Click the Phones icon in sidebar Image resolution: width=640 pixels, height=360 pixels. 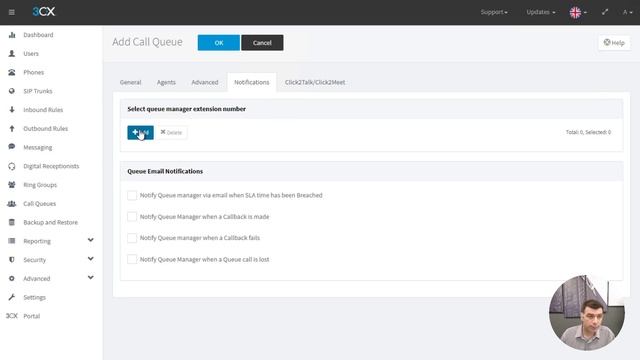coord(12,72)
